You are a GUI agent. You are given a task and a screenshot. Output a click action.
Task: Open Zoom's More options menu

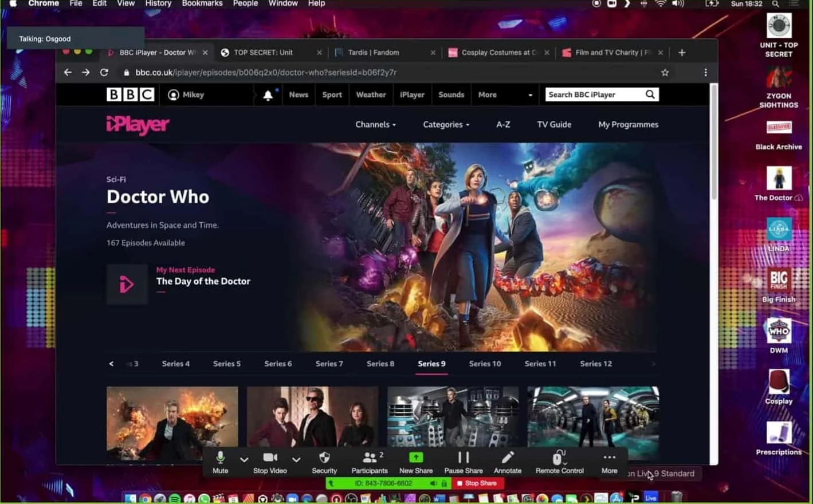[610, 463]
